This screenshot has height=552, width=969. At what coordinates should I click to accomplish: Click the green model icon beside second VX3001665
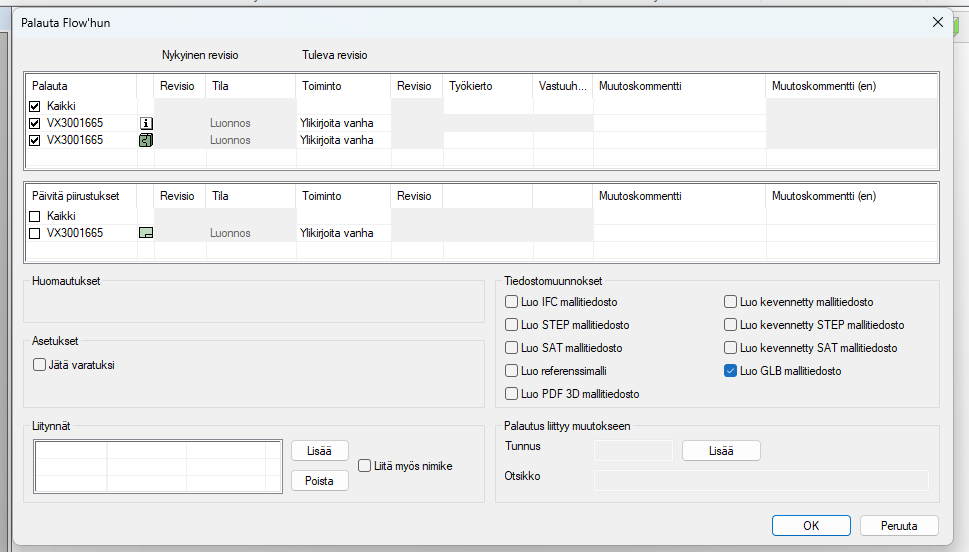pyautogui.click(x=145, y=140)
